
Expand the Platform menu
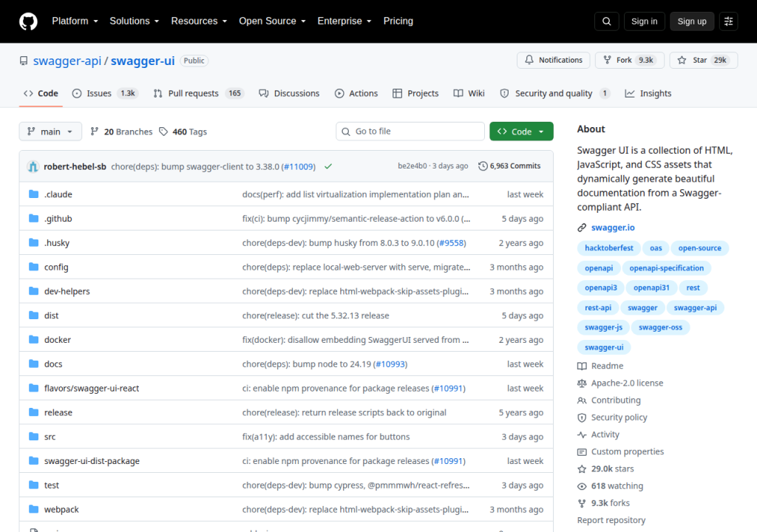point(75,21)
